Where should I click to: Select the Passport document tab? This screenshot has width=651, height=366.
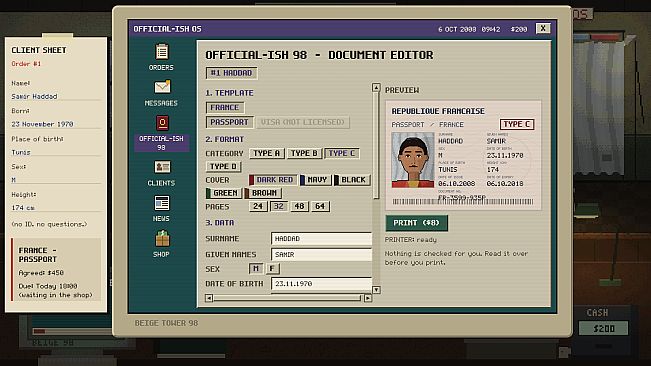[x=229, y=122]
